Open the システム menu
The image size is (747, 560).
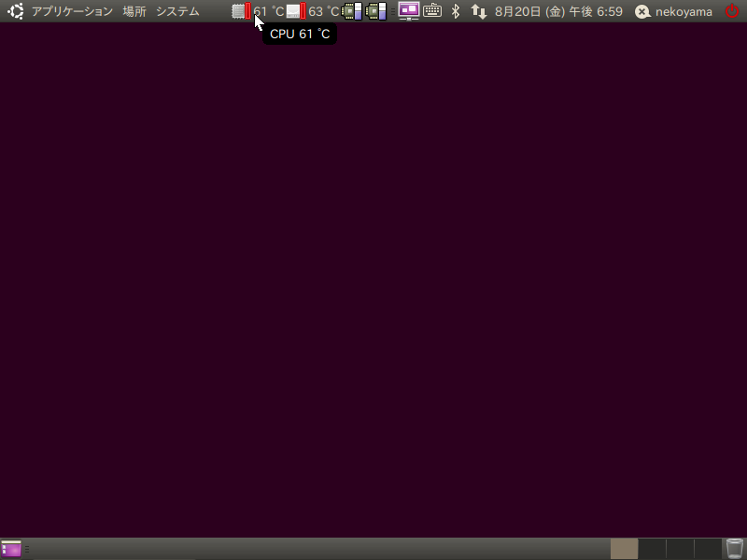click(x=177, y=11)
